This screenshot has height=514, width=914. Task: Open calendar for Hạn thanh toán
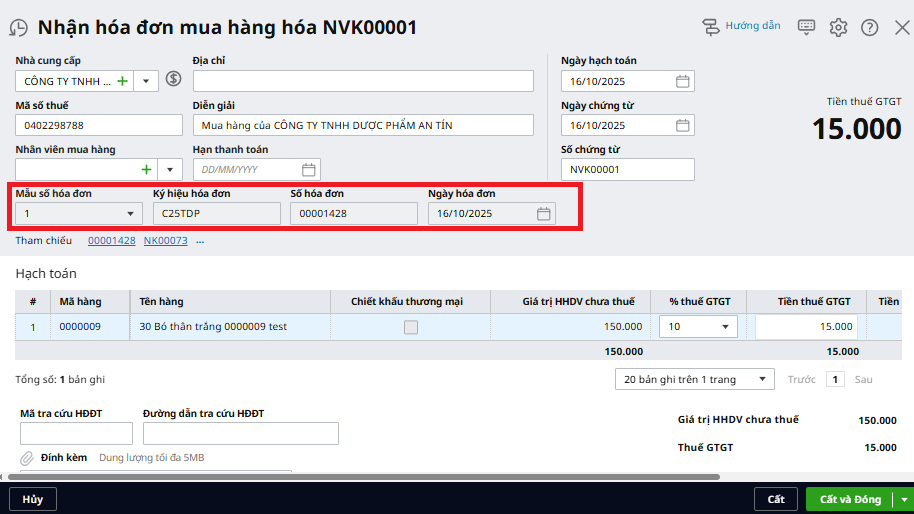tap(308, 169)
